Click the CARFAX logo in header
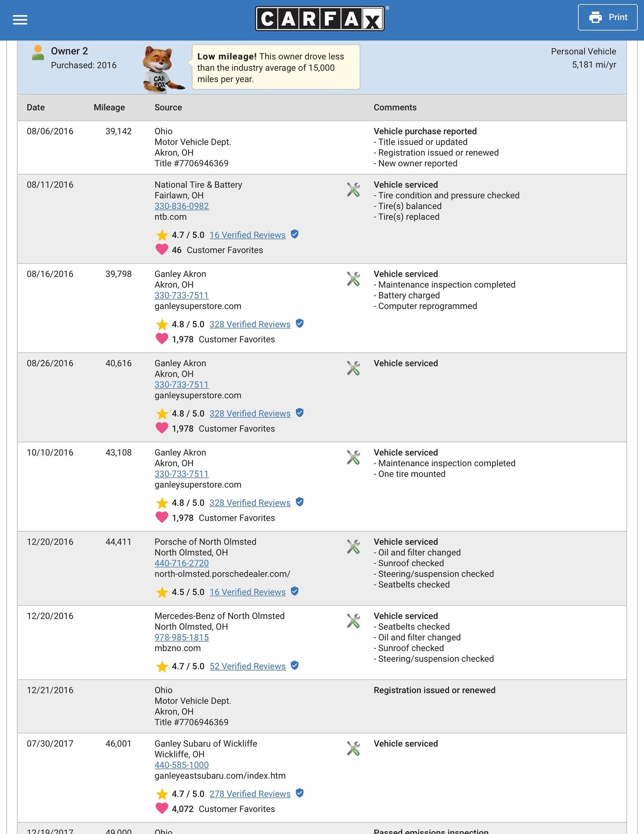This screenshot has height=834, width=644. click(x=320, y=18)
